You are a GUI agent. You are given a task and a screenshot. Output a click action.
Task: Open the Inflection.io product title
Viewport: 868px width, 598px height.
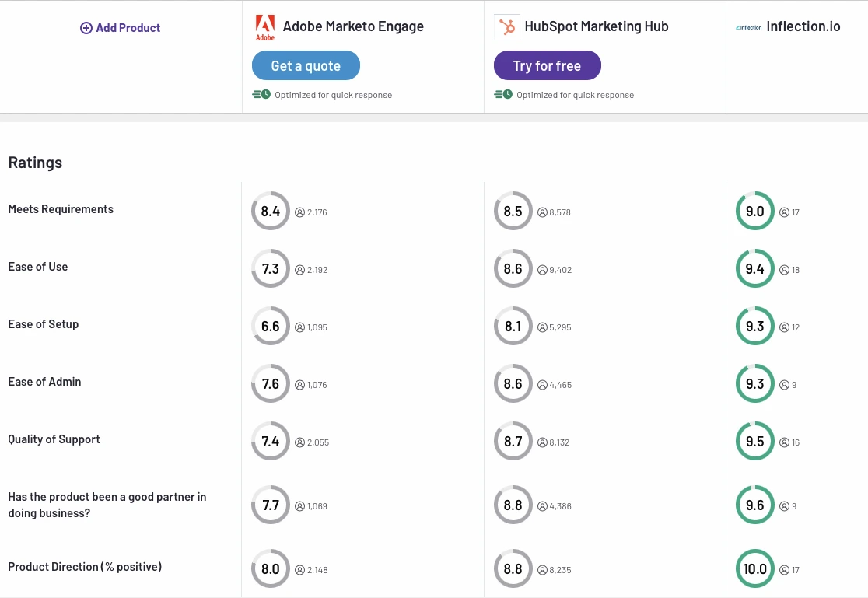pyautogui.click(x=803, y=26)
